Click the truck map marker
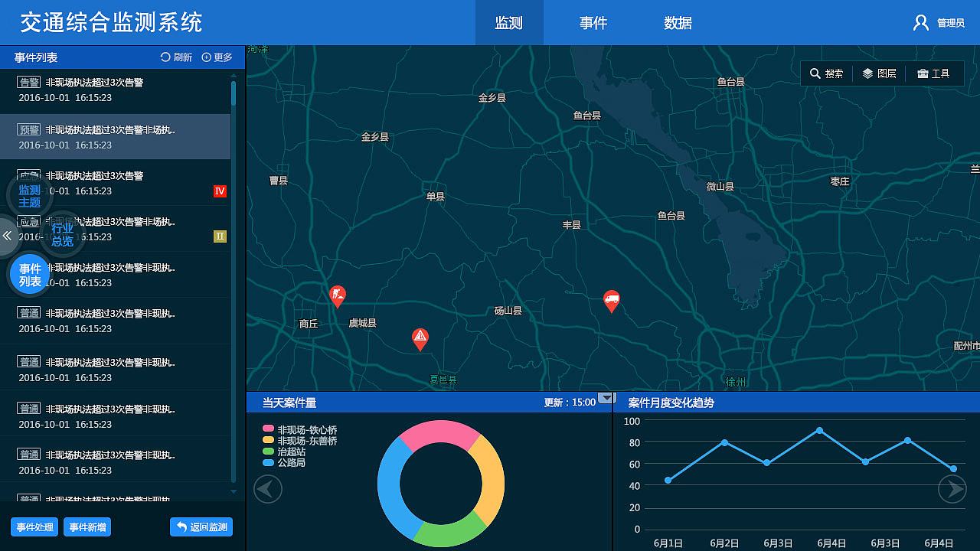This screenshot has height=551, width=980. click(611, 300)
